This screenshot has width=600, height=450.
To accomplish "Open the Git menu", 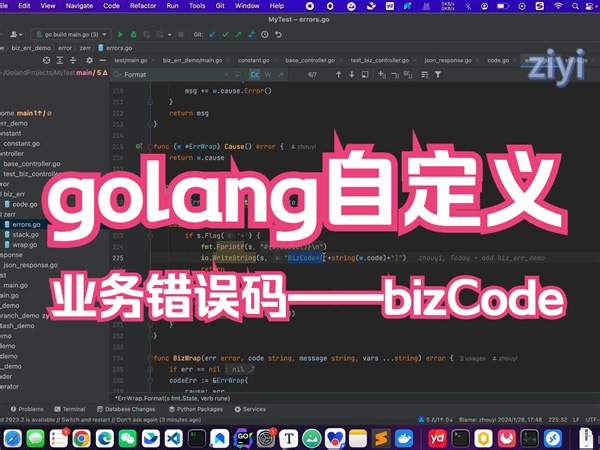I will [220, 6].
